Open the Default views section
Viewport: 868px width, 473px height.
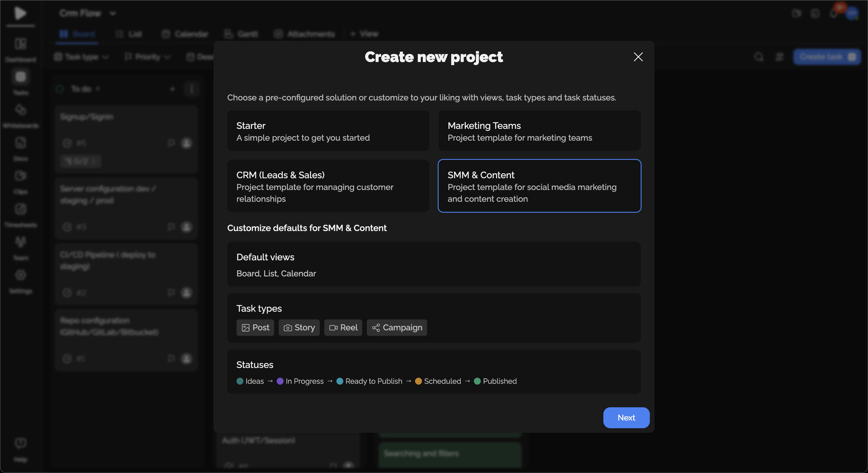tap(434, 264)
